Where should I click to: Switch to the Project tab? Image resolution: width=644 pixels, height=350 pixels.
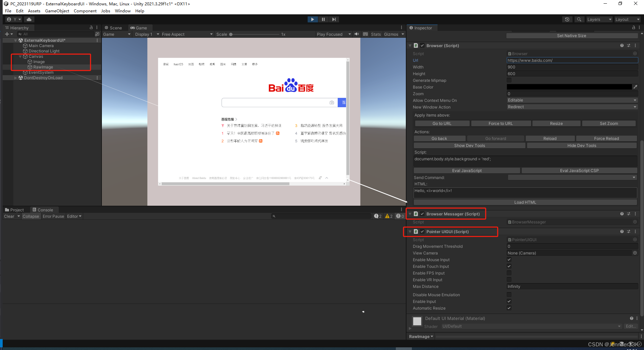(x=15, y=210)
